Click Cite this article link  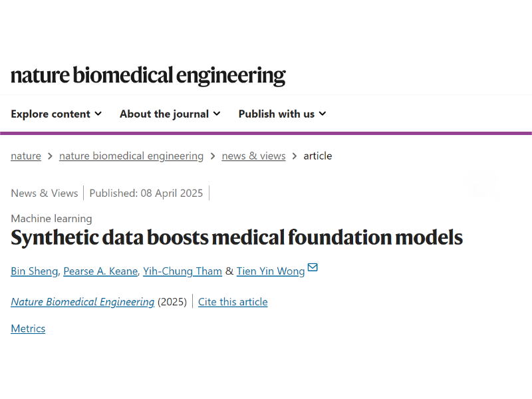pos(233,302)
